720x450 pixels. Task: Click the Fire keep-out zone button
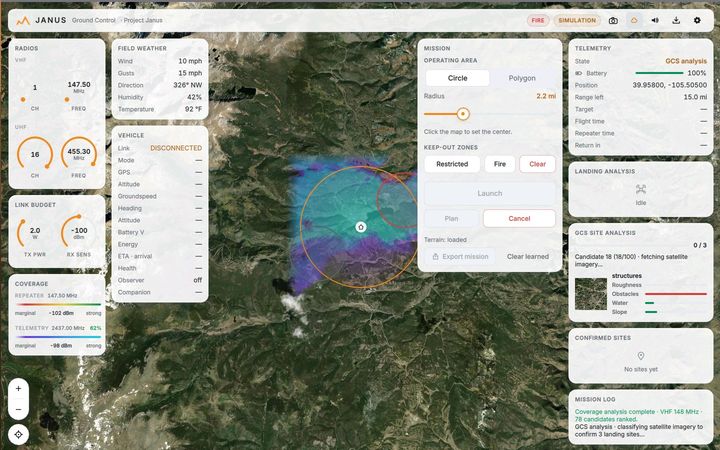coord(500,164)
